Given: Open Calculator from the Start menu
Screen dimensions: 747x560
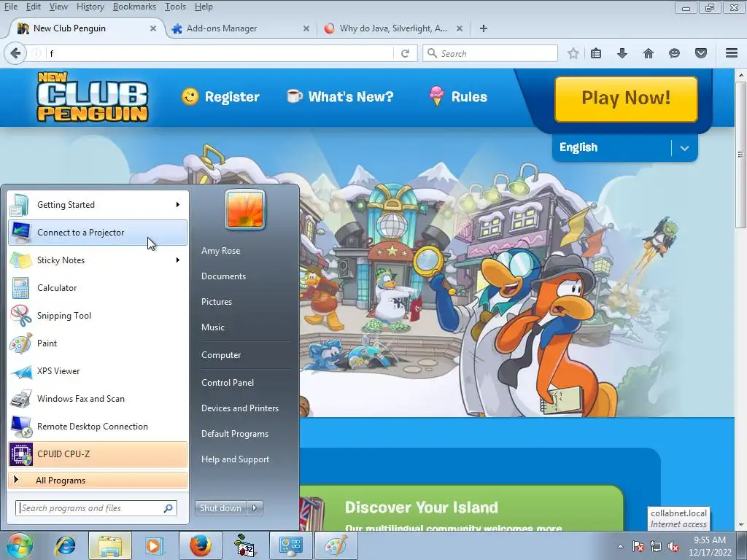Looking at the screenshot, I should click(98, 287).
